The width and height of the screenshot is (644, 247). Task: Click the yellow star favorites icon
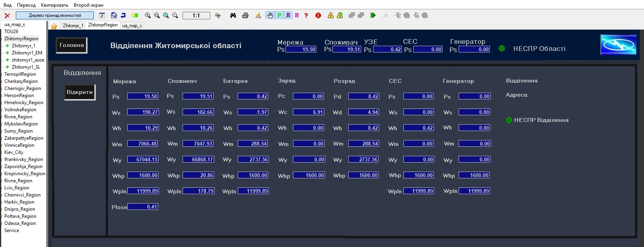coord(54,26)
